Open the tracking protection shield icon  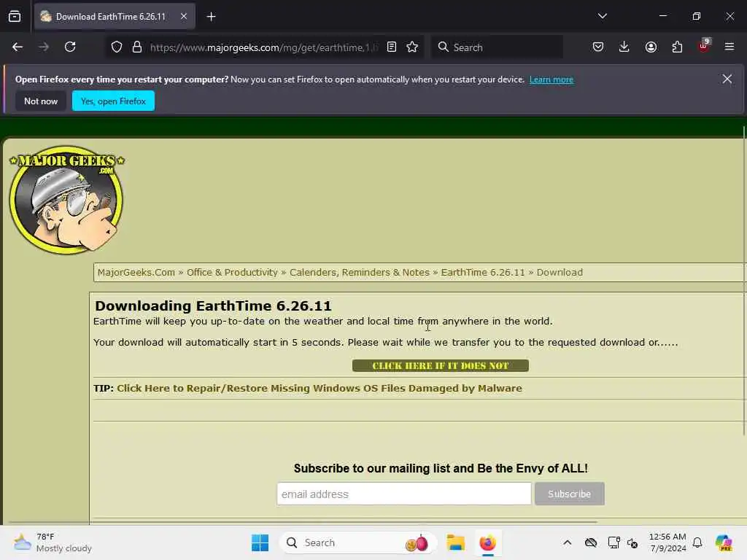click(117, 47)
